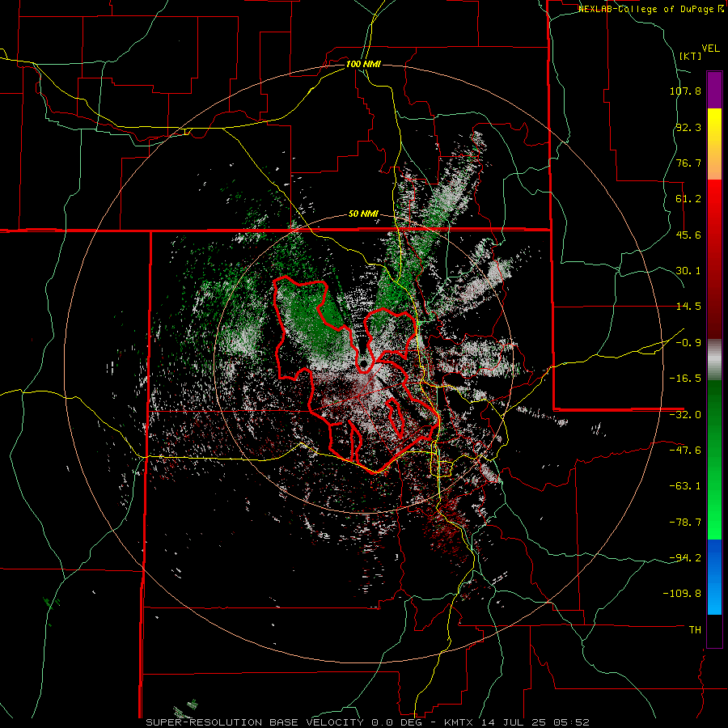Image resolution: width=728 pixels, height=728 pixels.
Task: Click the TH legend label
Action: pyautogui.click(x=695, y=630)
